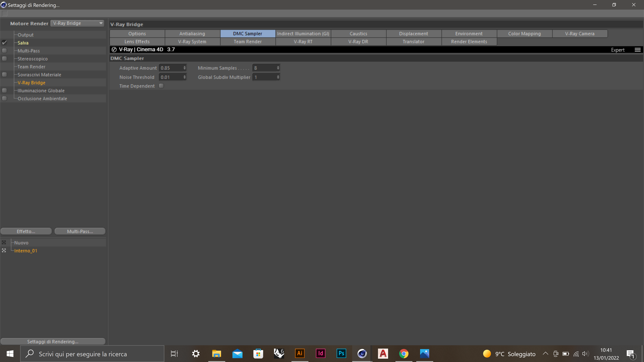644x362 pixels.
Task: Open Illustrator from the taskbar
Action: tap(300, 353)
